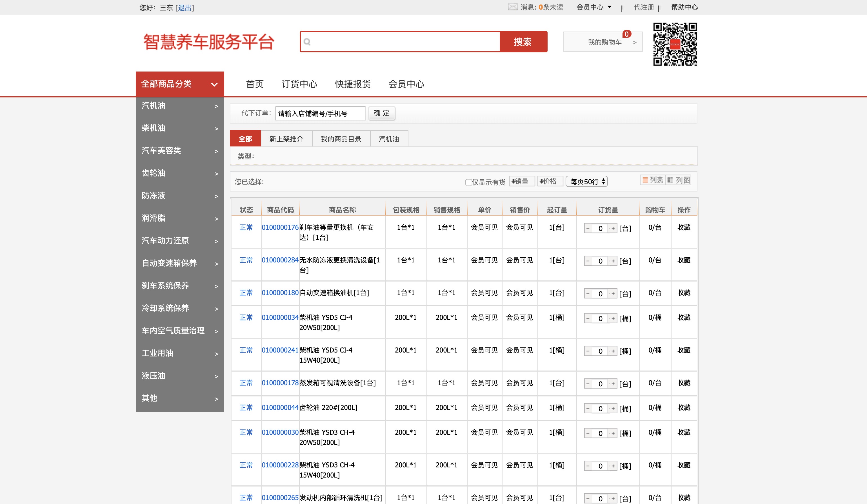
Task: Focus the main search input field
Action: click(400, 42)
